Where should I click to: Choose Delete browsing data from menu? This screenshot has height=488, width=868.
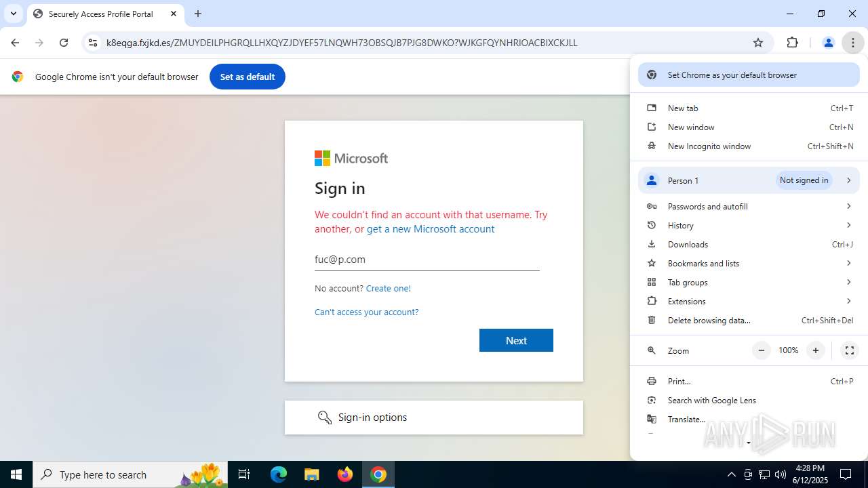749,321
